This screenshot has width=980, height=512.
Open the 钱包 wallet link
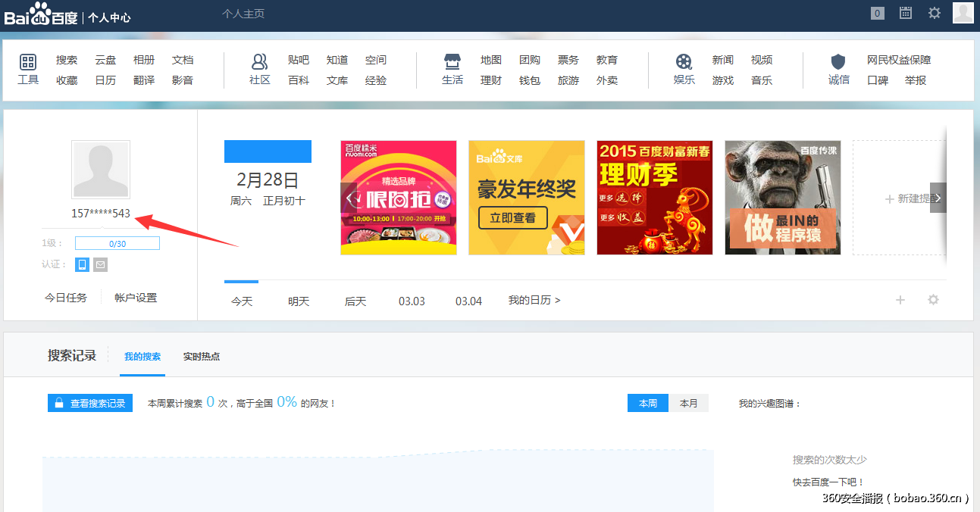(x=530, y=80)
